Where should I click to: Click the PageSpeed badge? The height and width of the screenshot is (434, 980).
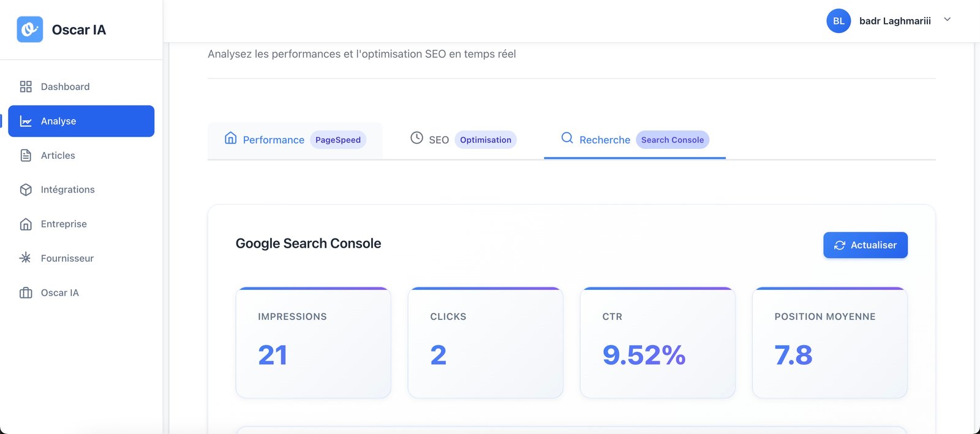point(338,140)
